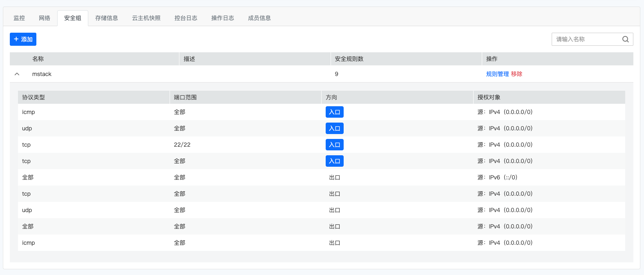
Task: Open the 控台日志 tab
Action: 186,18
